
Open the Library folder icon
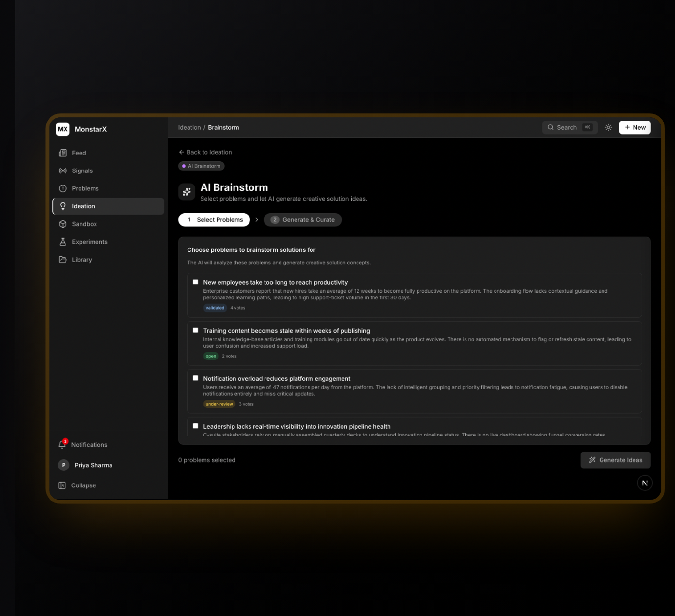63,260
